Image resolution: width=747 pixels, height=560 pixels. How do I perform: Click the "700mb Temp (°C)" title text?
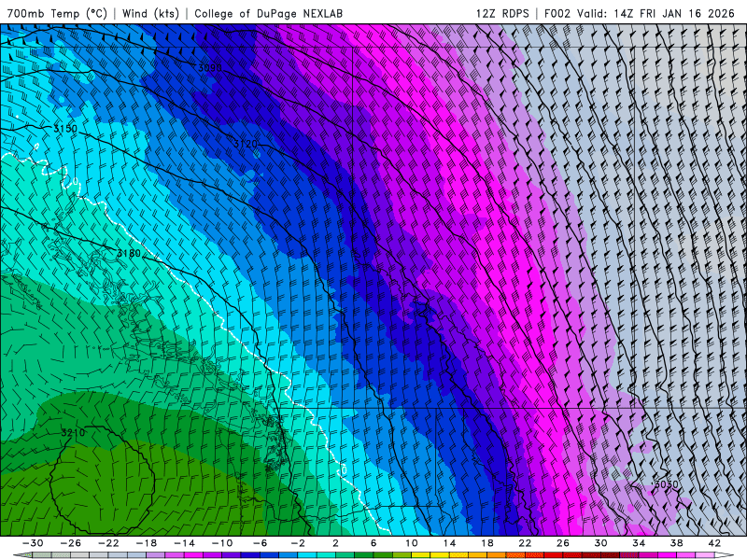coord(57,13)
